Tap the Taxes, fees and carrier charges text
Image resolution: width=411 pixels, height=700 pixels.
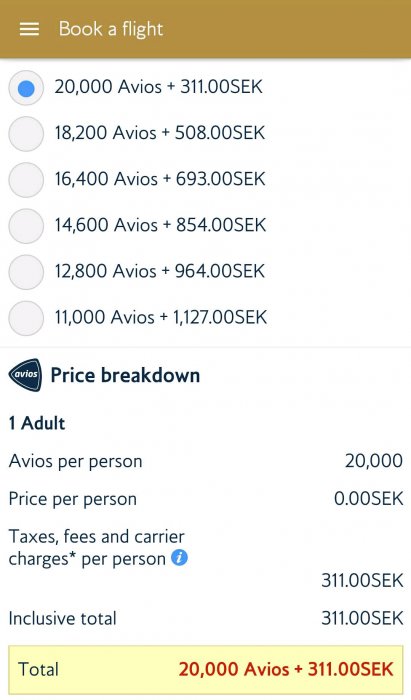point(96,547)
